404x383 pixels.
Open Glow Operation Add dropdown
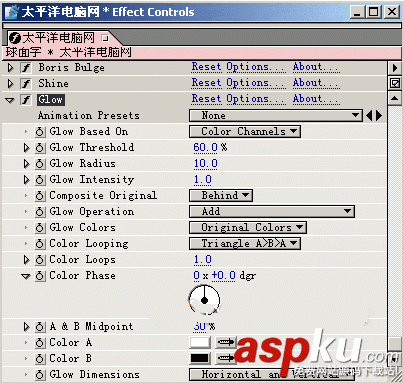click(x=272, y=212)
